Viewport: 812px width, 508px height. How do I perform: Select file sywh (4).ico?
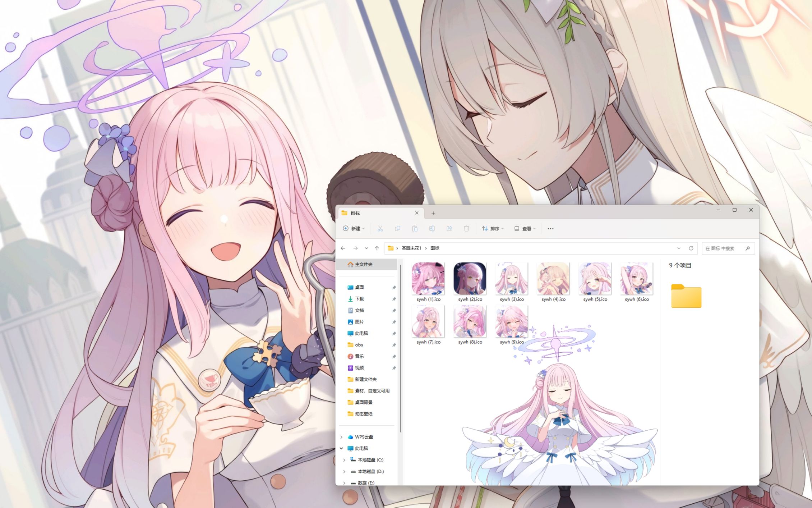click(553, 282)
